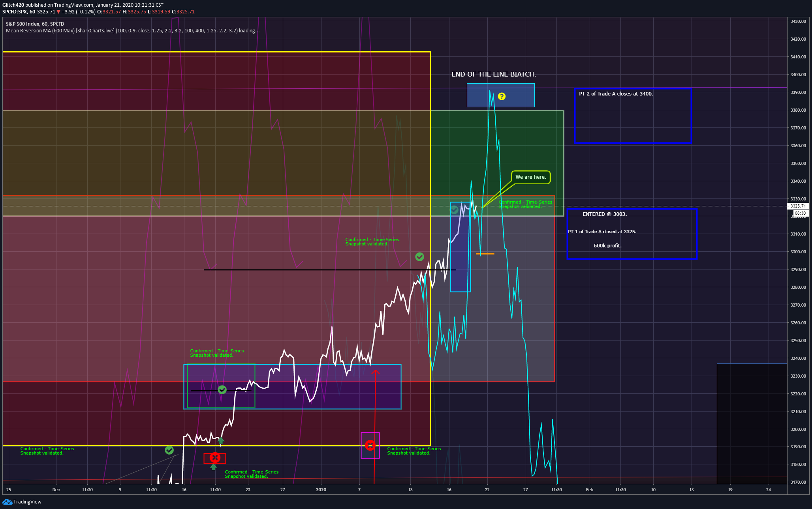Click 'Confirmed - Time-Series' note above the green rectangle

pos(217,353)
